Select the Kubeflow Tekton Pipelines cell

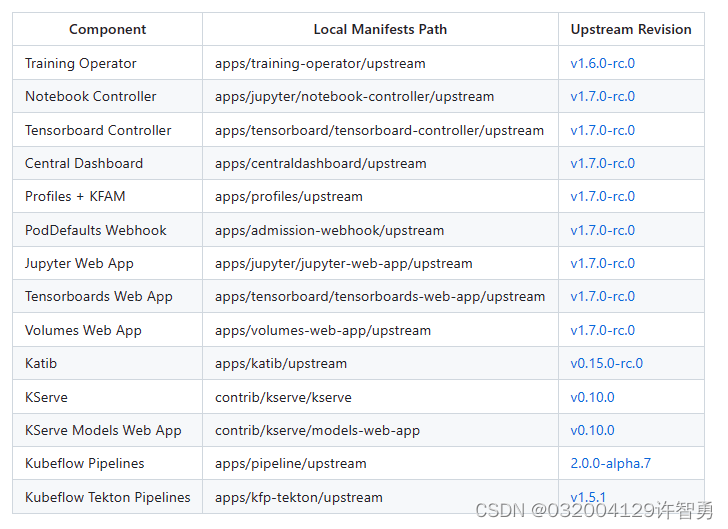tap(107, 496)
